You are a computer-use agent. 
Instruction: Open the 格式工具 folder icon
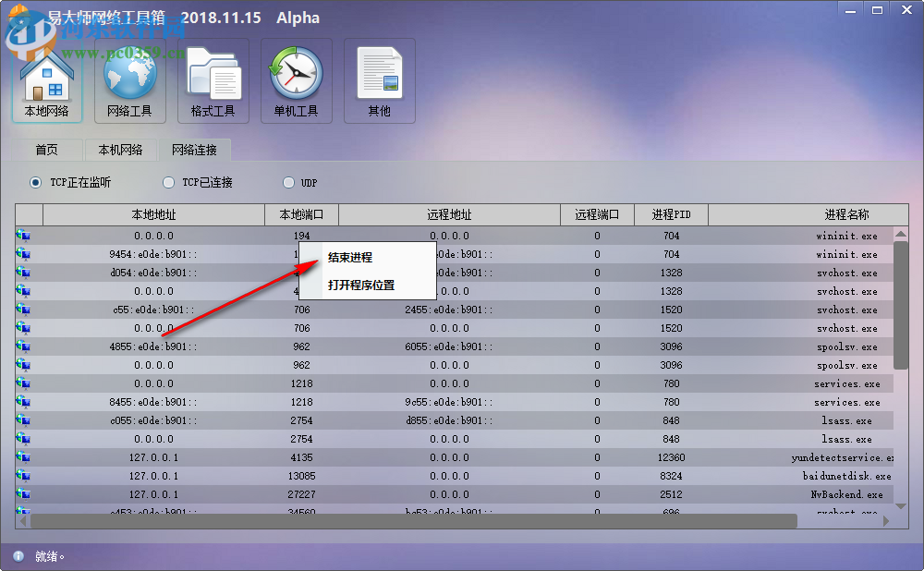click(x=213, y=81)
